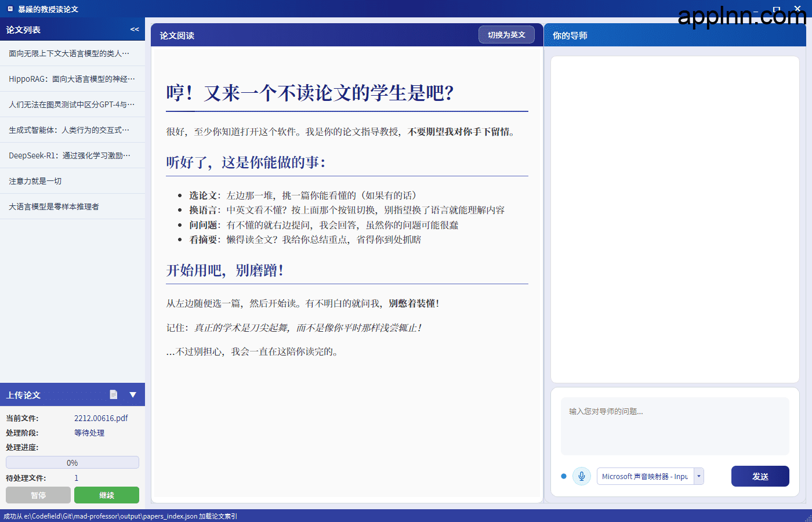Viewport: 812px width, 522px height.
Task: Click the 论文阅读 panel title
Action: [177, 35]
